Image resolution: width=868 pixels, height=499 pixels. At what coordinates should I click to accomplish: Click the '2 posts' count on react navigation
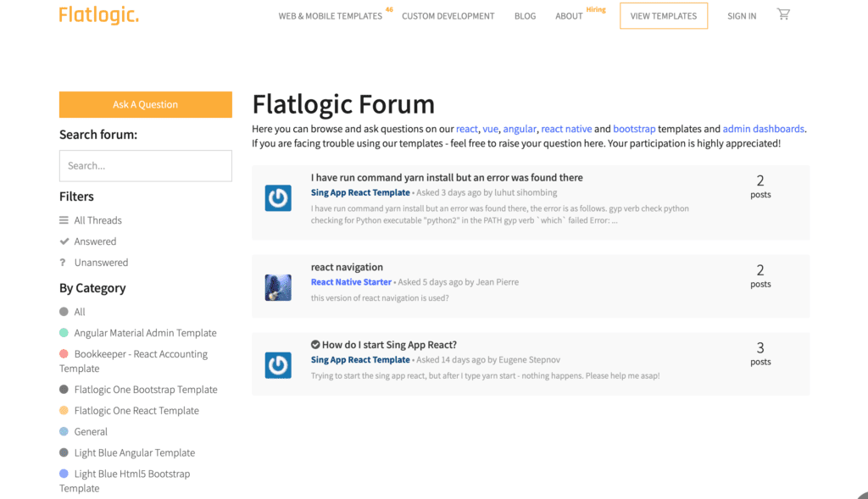[760, 276]
